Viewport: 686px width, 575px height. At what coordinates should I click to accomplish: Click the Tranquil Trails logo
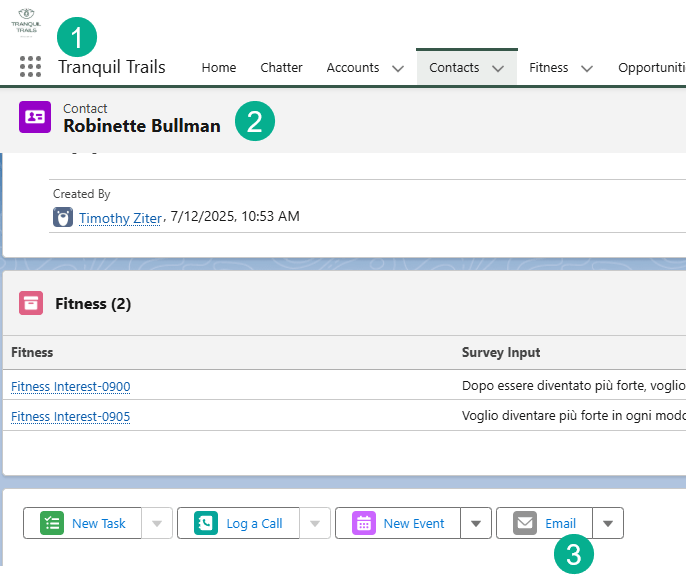[26, 22]
